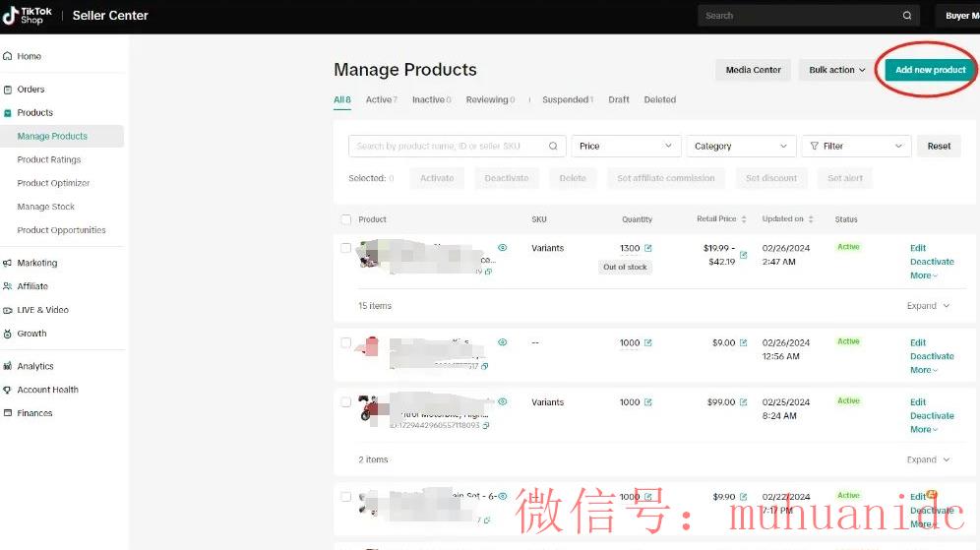Select checkbox for the $99.00 product row
980x550 pixels.
click(x=345, y=402)
